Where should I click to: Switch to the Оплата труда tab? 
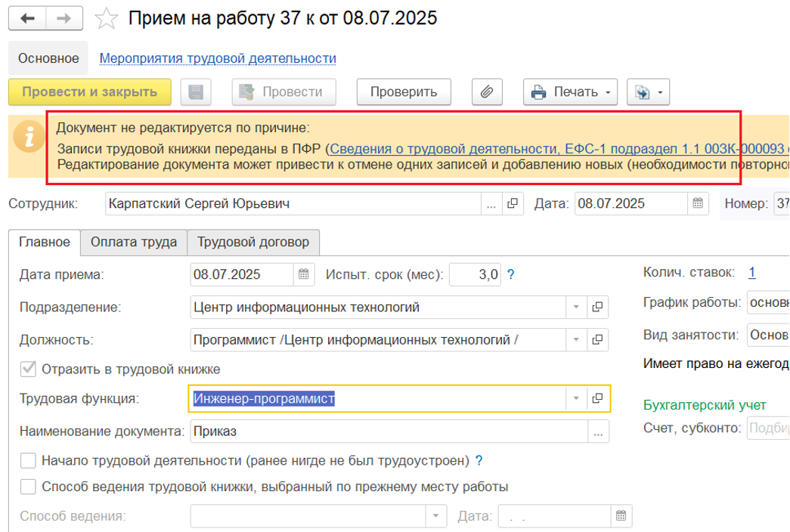134,242
